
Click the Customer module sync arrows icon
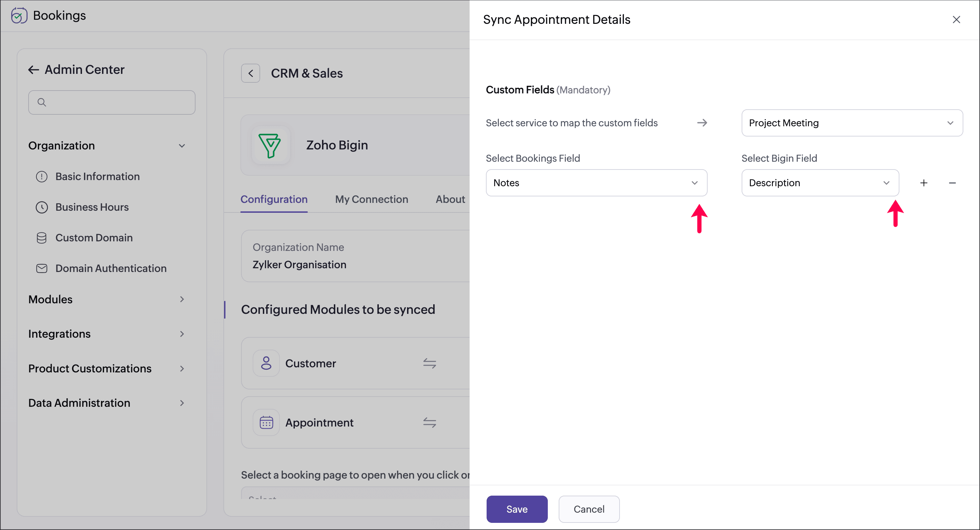(429, 363)
